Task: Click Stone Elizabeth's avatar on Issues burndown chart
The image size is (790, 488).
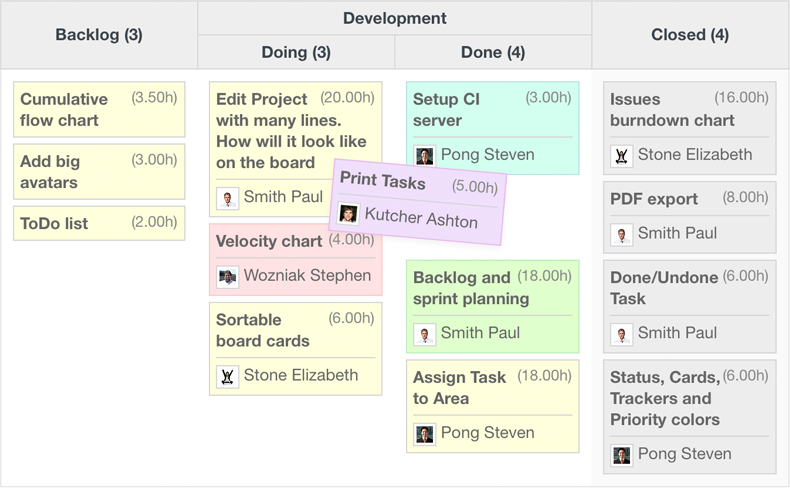Action: coord(622,156)
